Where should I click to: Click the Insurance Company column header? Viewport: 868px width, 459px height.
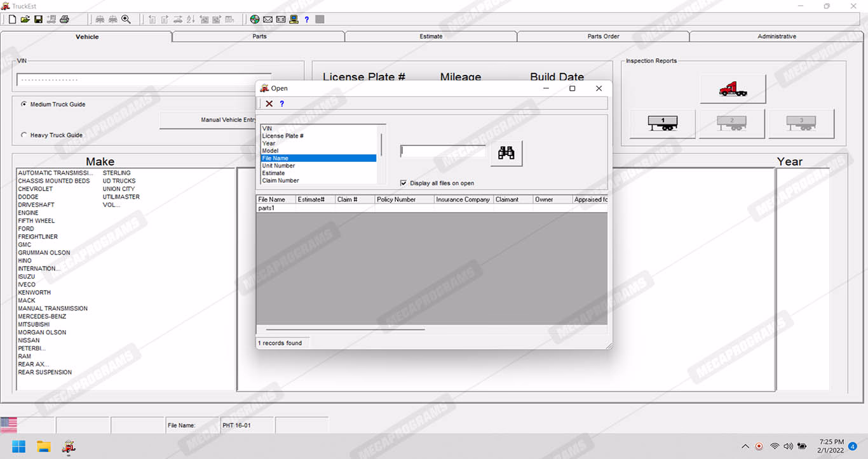tap(464, 199)
